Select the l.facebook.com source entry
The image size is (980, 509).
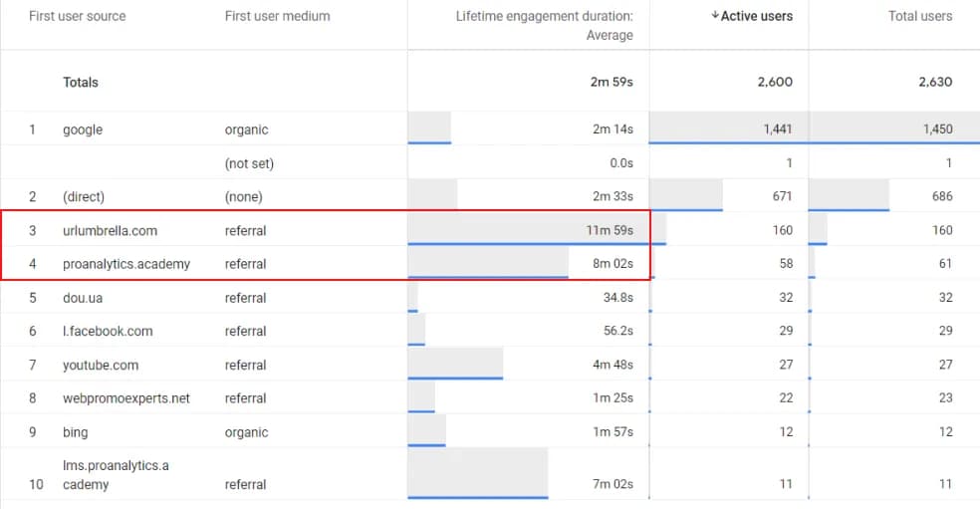108,331
